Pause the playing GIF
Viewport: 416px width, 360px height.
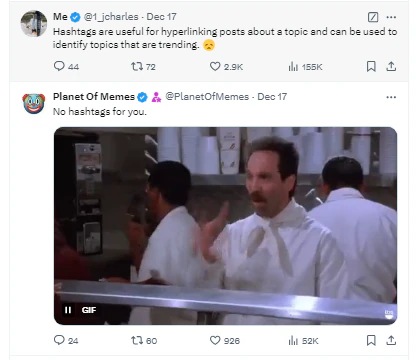(68, 310)
